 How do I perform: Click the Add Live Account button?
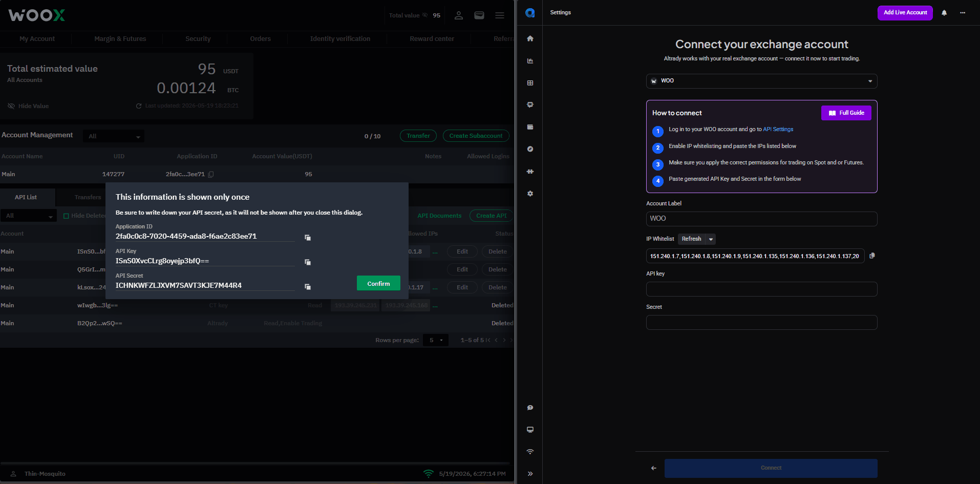(905, 13)
